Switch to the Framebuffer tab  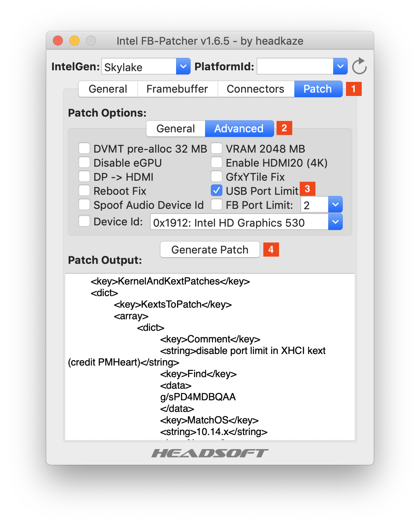coord(177,88)
